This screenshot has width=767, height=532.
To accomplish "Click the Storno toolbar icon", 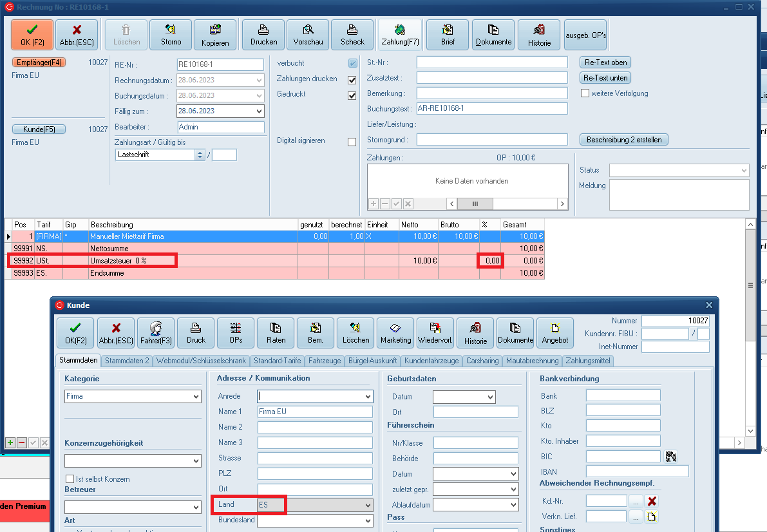I will (171, 35).
